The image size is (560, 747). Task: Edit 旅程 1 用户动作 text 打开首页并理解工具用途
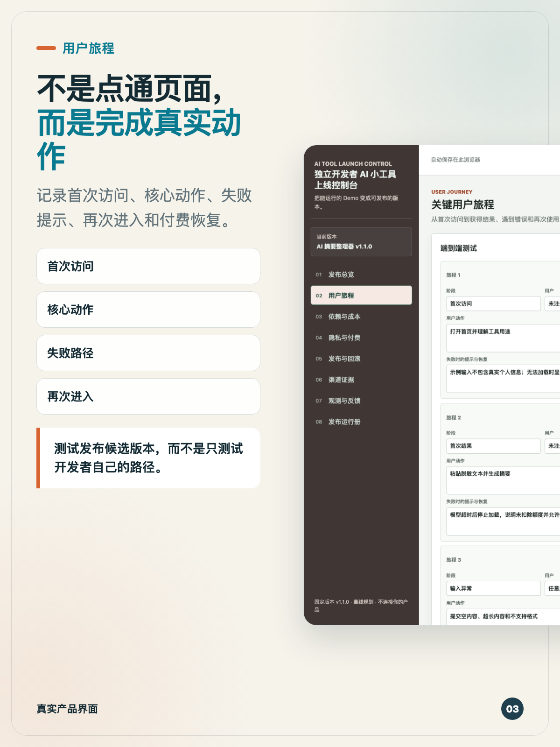tap(503, 338)
